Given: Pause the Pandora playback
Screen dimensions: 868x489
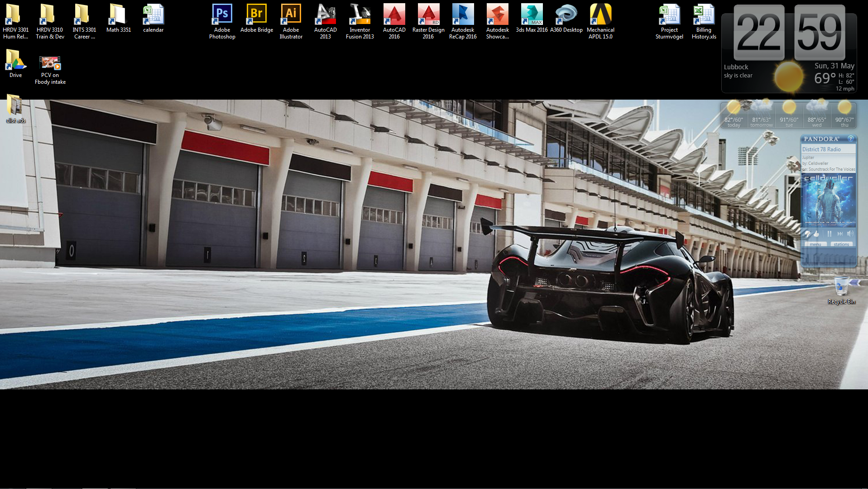Looking at the screenshot, I should click(x=830, y=234).
